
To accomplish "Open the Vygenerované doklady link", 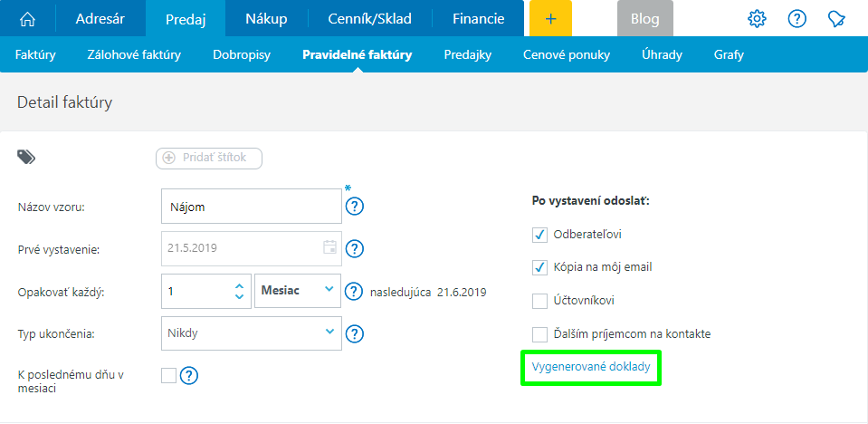I will tap(591, 367).
